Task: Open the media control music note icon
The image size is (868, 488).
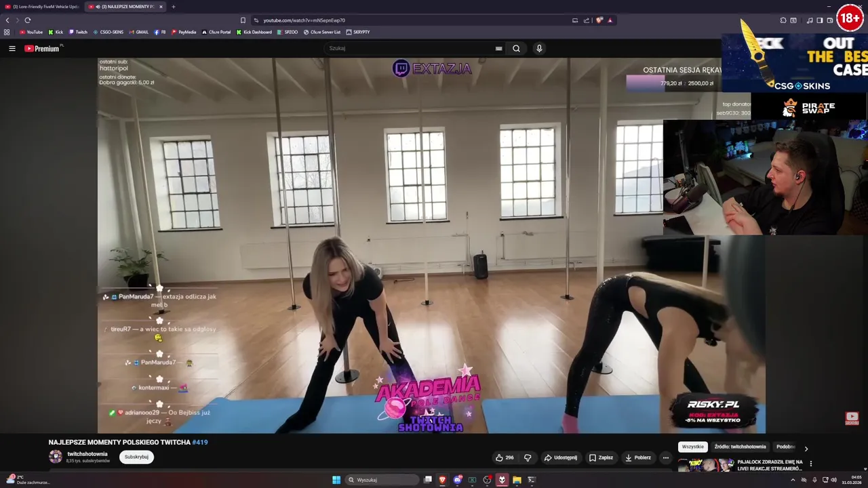Action: [810, 20]
